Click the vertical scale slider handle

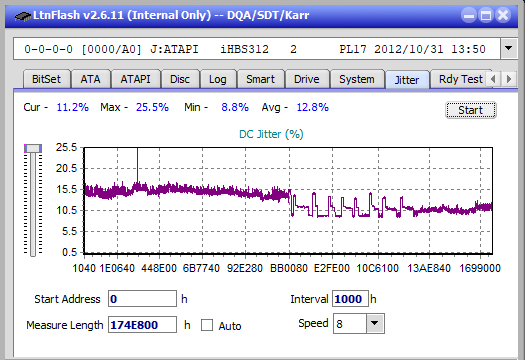pos(33,148)
